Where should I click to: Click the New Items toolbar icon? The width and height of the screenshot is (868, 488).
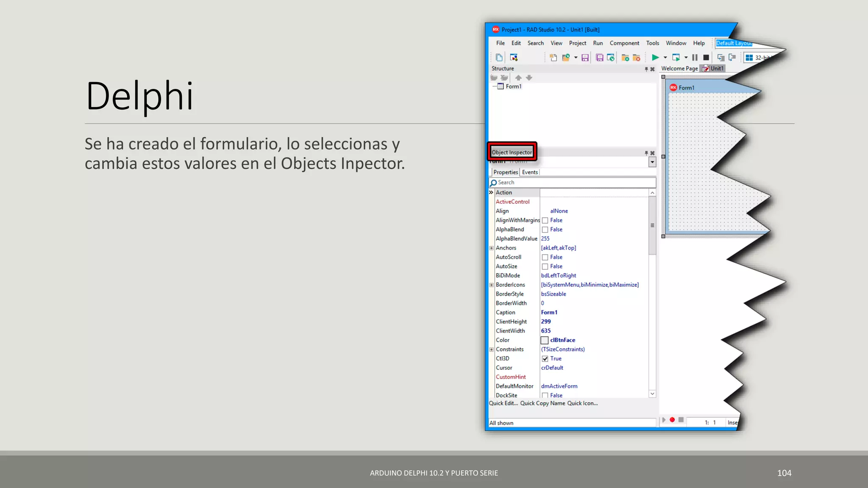click(x=553, y=57)
